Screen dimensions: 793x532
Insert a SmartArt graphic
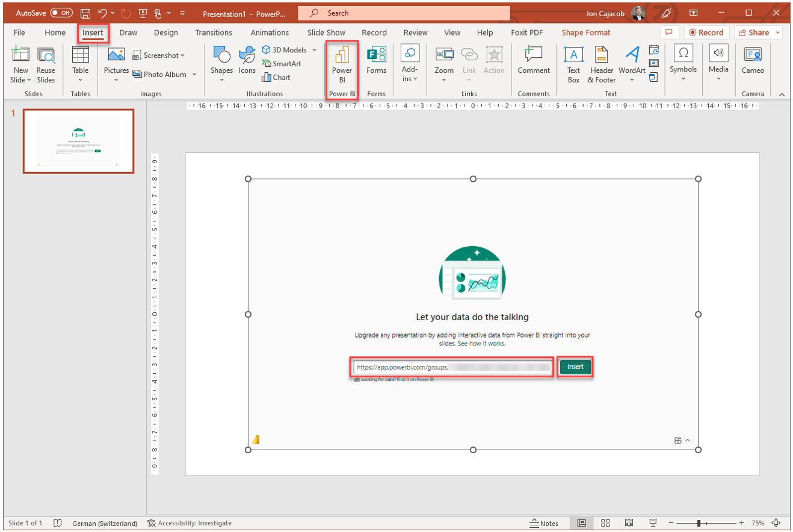click(x=282, y=64)
